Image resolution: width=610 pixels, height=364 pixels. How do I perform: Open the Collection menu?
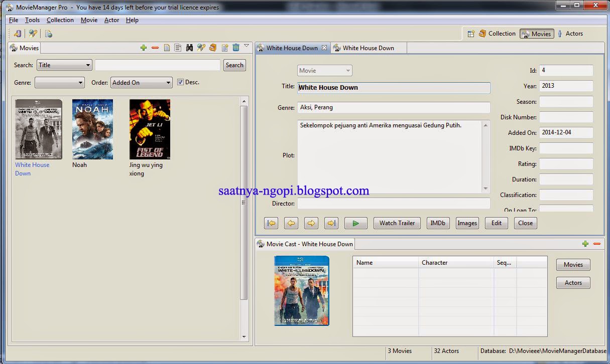[x=60, y=20]
